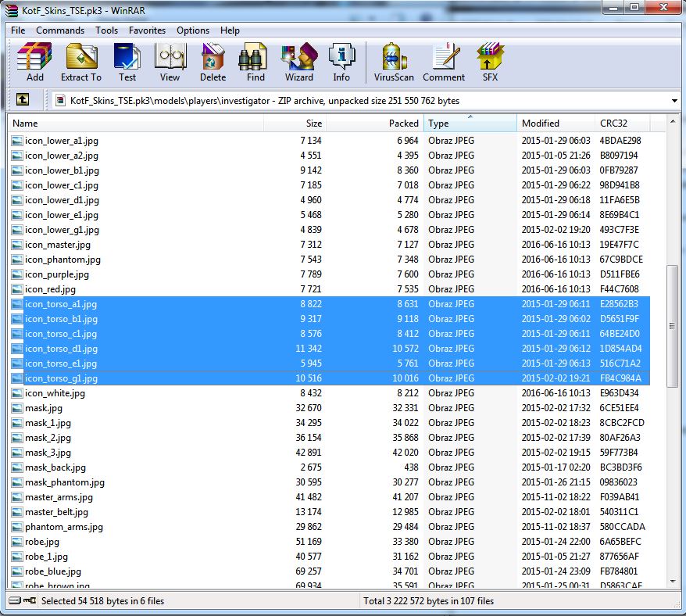The height and width of the screenshot is (616, 686).
Task: Click the scrollbar down arrow
Action: (x=672, y=582)
